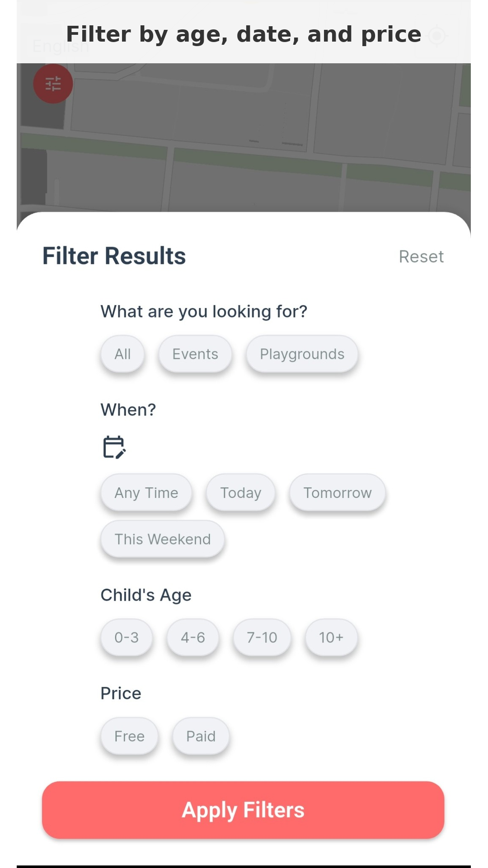Select the All category chip
Viewport: 488px width, 868px height.
pos(122,354)
